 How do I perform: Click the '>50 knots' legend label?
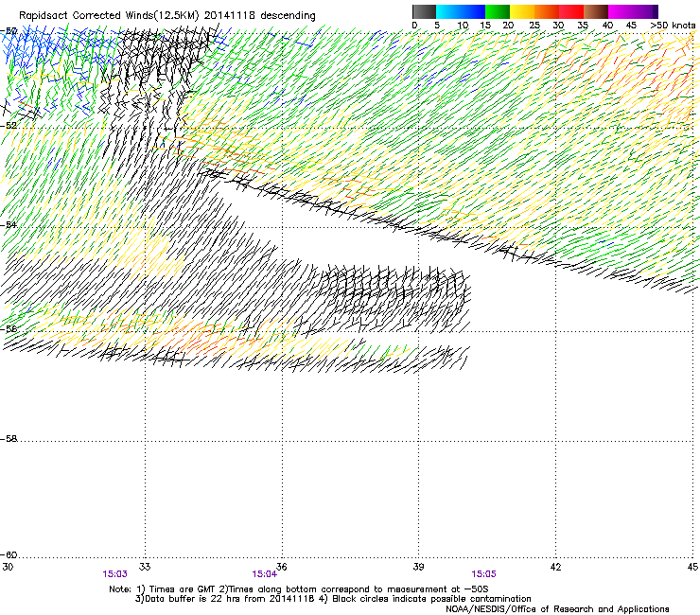pyautogui.click(x=673, y=26)
